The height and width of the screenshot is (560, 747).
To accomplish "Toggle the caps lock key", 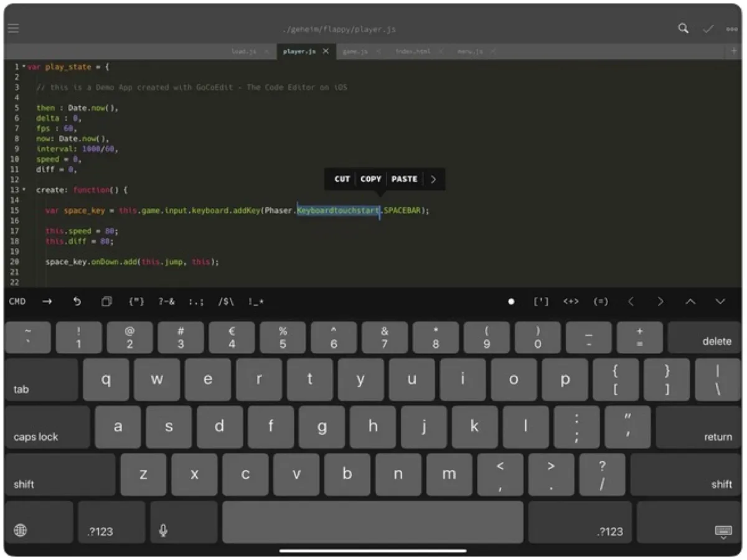I will click(47, 427).
